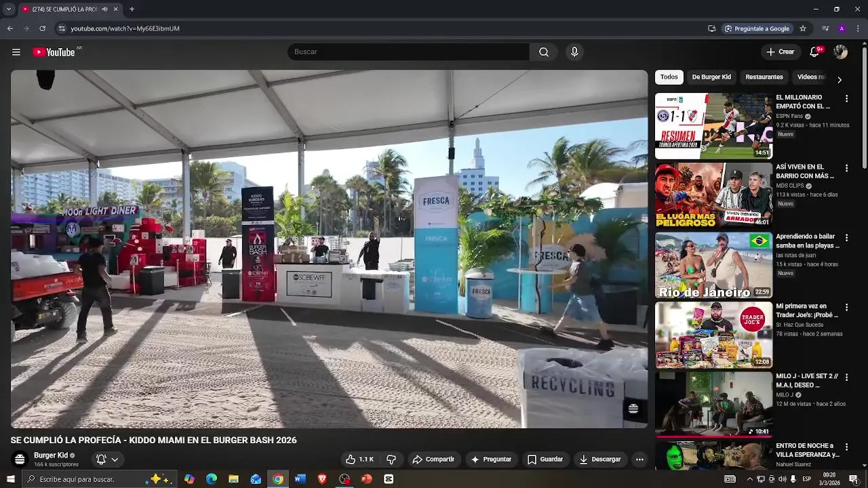The height and width of the screenshot is (488, 868).
Task: Open options for MDS CLIPS video
Action: tap(846, 168)
